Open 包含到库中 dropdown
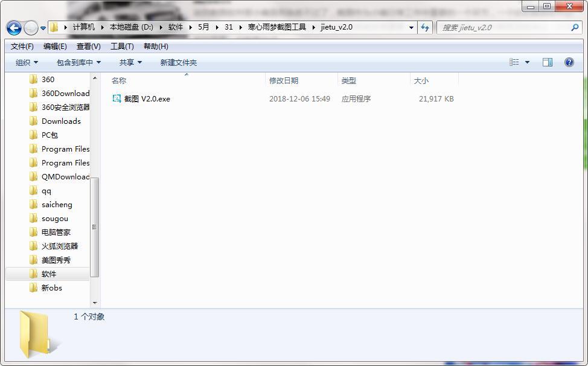The height and width of the screenshot is (366, 588). [x=78, y=62]
